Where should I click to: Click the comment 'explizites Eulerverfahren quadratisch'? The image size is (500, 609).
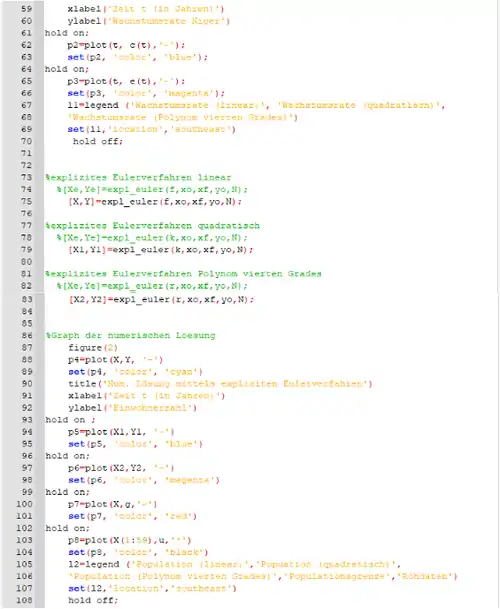point(152,226)
